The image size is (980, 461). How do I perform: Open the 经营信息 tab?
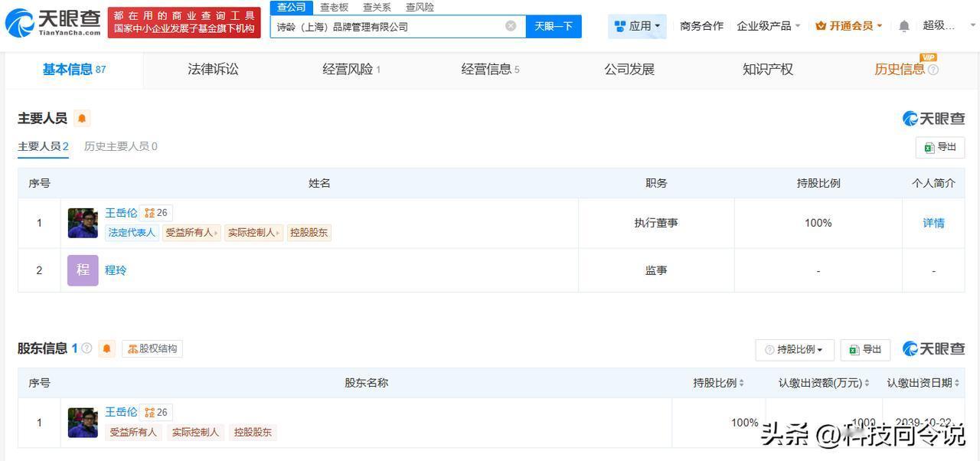click(x=490, y=70)
